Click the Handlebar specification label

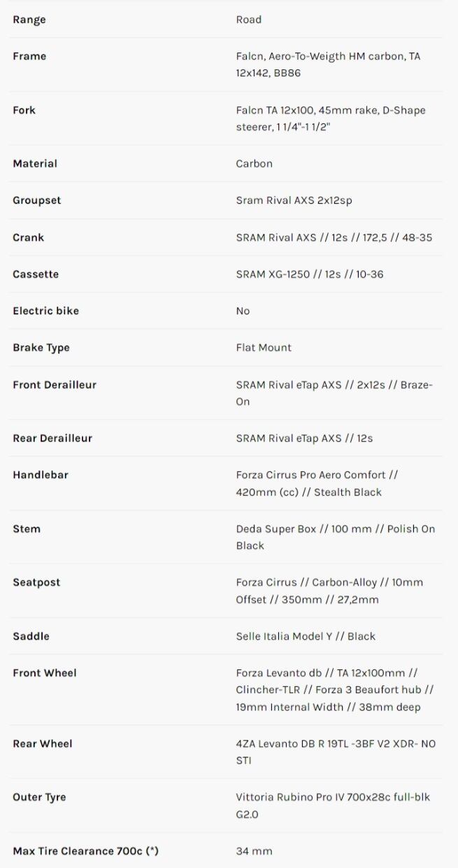click(41, 475)
